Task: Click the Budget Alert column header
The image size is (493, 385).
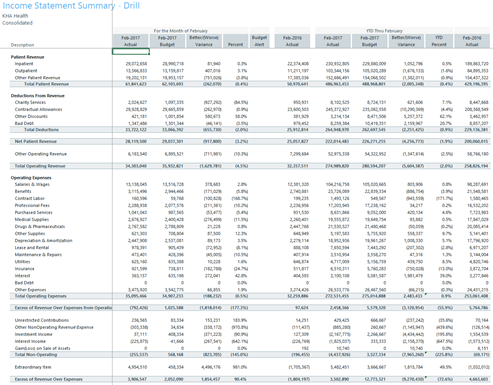Action: 259,41
